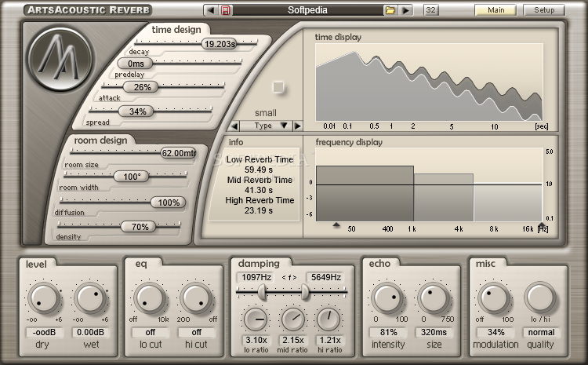Click the mid ratio damping knob
Viewport: 588px width, 365px height.
pyautogui.click(x=293, y=320)
